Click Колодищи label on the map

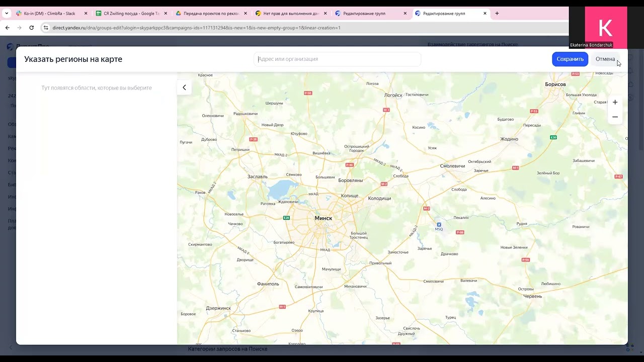379,198
